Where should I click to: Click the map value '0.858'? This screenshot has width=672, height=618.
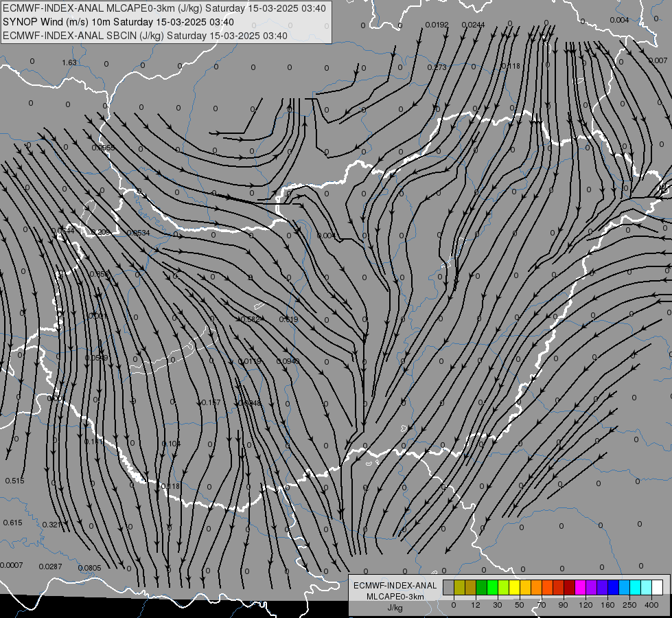[x=100, y=274]
